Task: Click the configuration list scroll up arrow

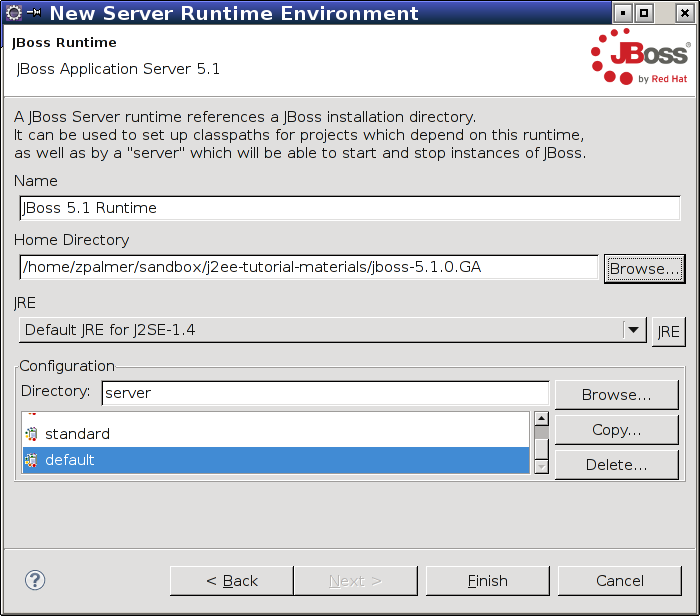Action: [x=542, y=419]
